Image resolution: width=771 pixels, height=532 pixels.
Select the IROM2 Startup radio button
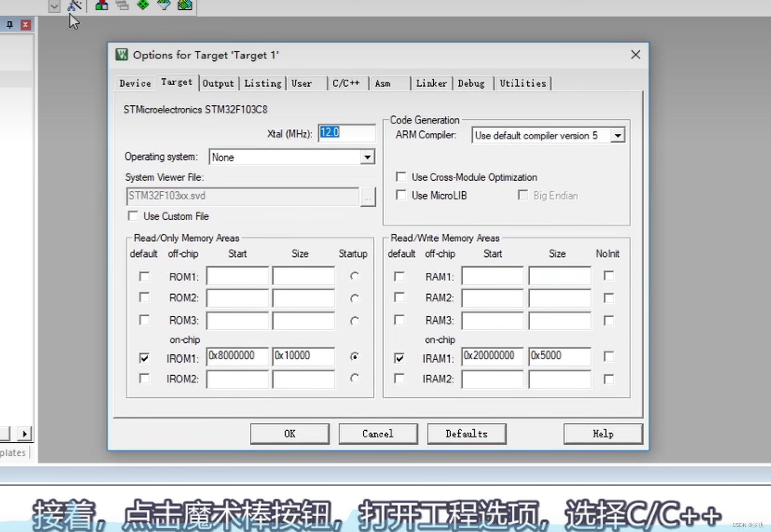click(x=354, y=378)
